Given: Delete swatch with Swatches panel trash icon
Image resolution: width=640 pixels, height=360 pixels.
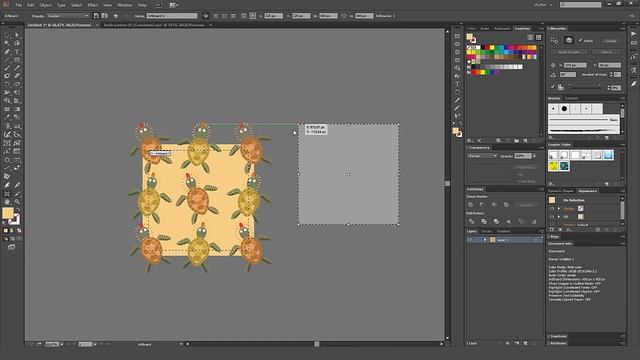Looking at the screenshot, I should [534, 140].
